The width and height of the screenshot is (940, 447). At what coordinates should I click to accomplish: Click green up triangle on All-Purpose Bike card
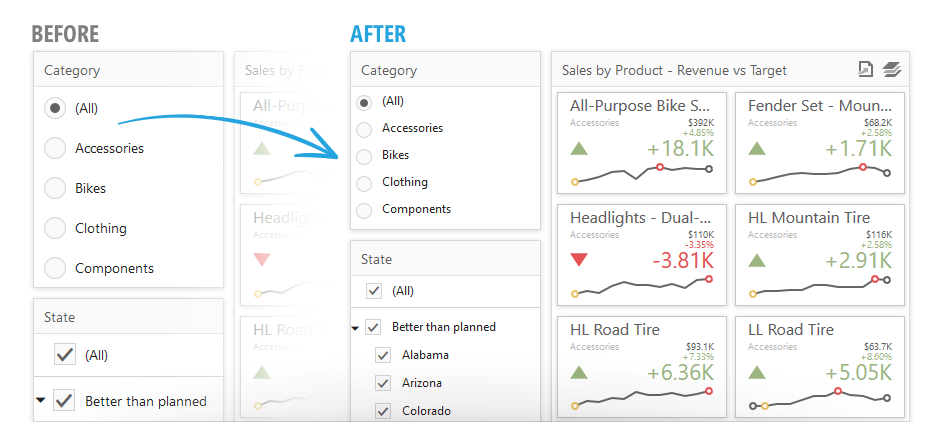tap(580, 149)
